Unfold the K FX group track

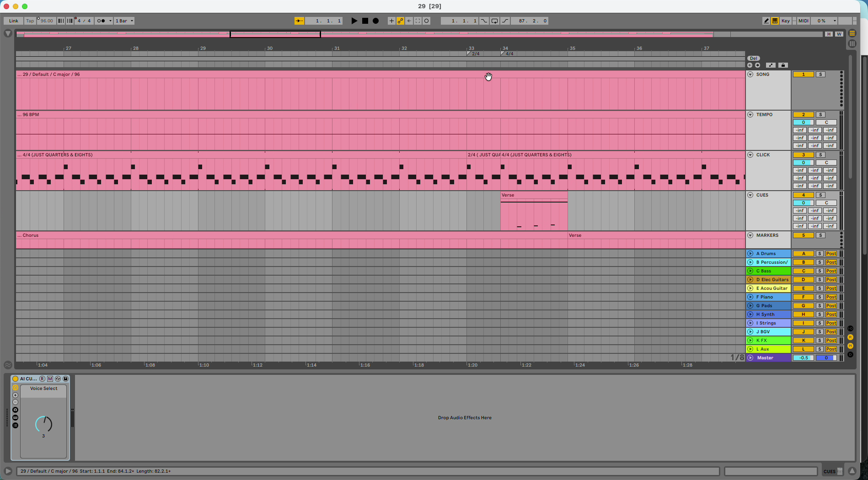tap(750, 341)
